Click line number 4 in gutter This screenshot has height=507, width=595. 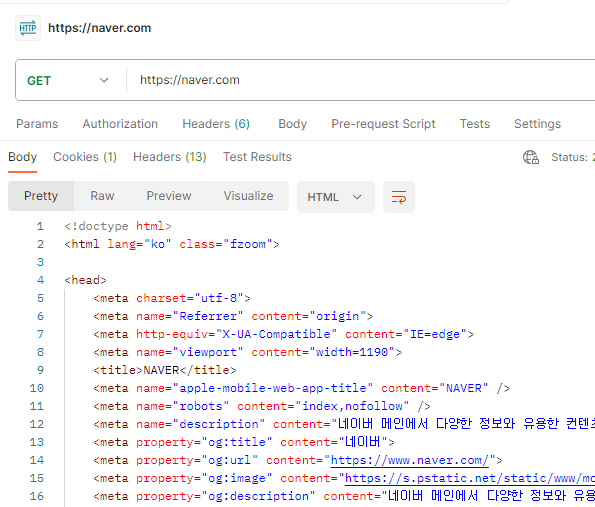[40, 280]
